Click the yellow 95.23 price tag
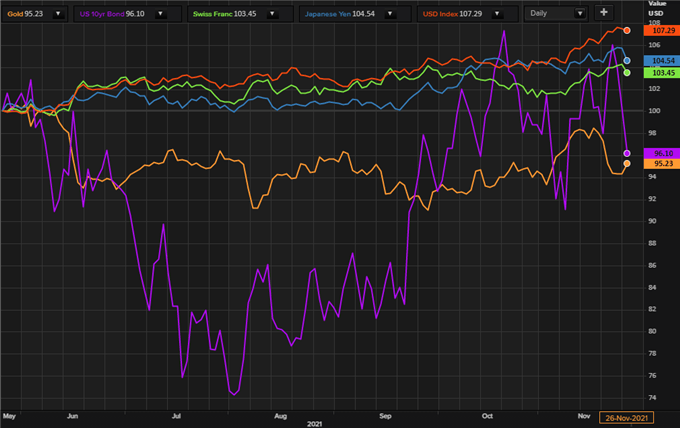This screenshot has height=428, width=680. pyautogui.click(x=663, y=163)
